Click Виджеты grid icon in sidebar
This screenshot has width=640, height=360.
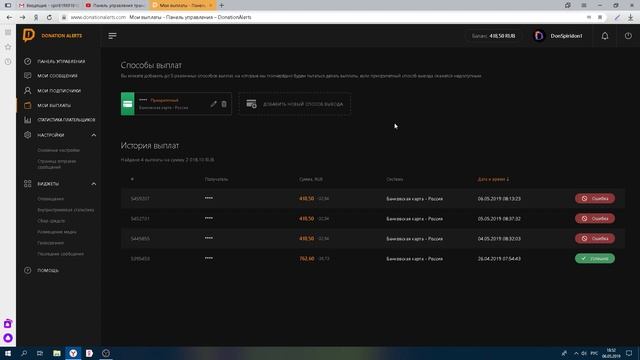[27, 184]
